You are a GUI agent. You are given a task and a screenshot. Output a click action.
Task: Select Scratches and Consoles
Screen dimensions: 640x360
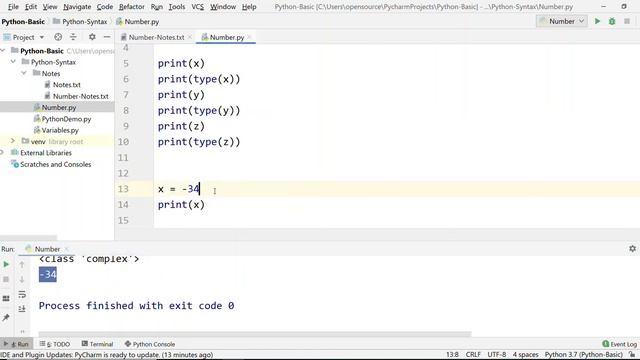56,164
